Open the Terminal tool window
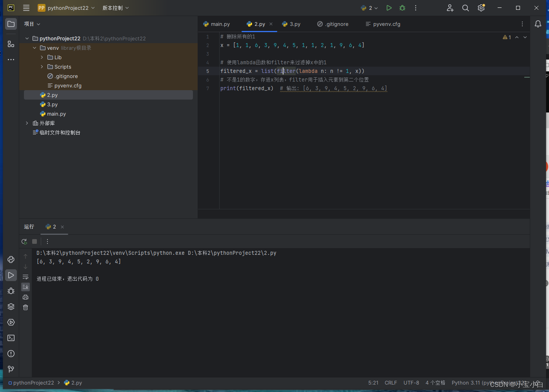The height and width of the screenshot is (392, 549). [11, 338]
